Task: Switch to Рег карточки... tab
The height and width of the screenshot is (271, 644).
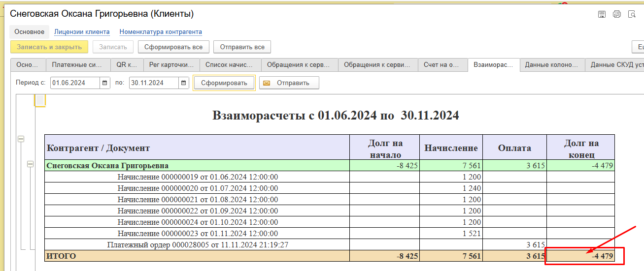Action: (x=171, y=65)
